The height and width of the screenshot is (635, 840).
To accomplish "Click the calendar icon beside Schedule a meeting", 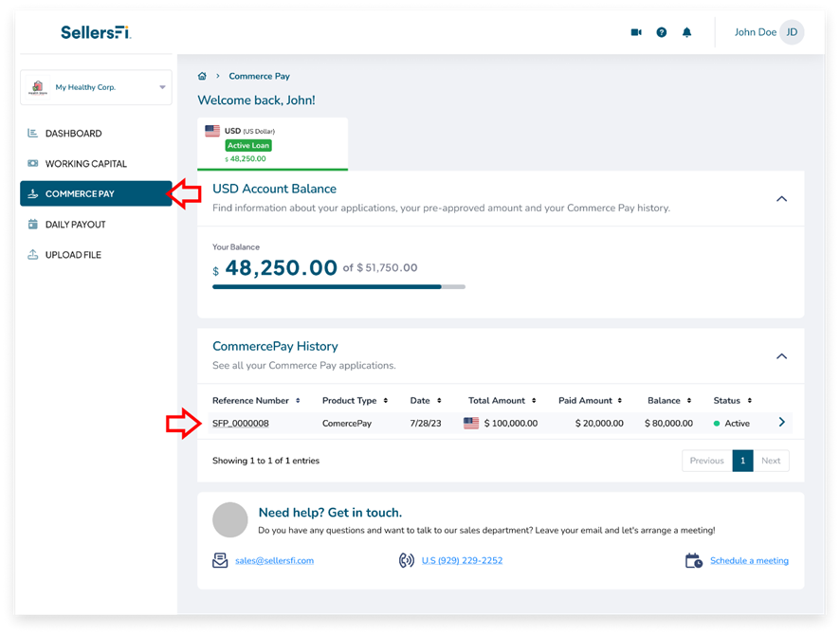I will coord(694,560).
